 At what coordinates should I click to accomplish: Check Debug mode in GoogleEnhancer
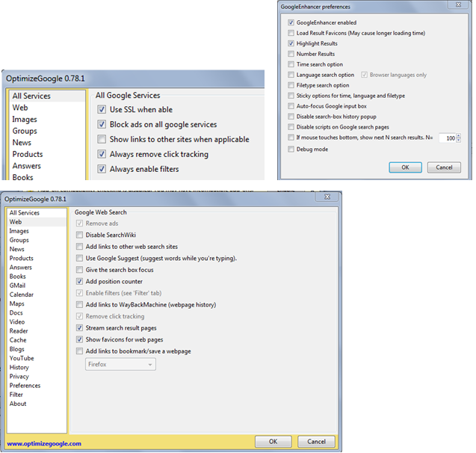[x=291, y=149]
